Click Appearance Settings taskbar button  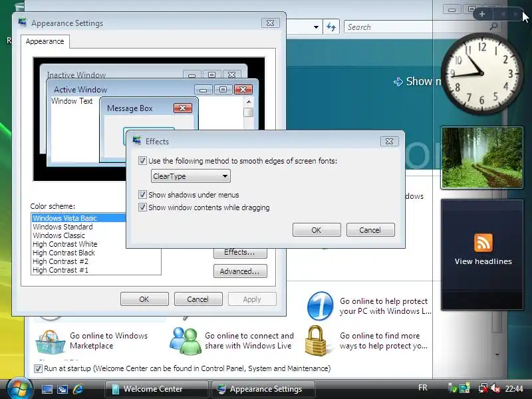[263, 389]
